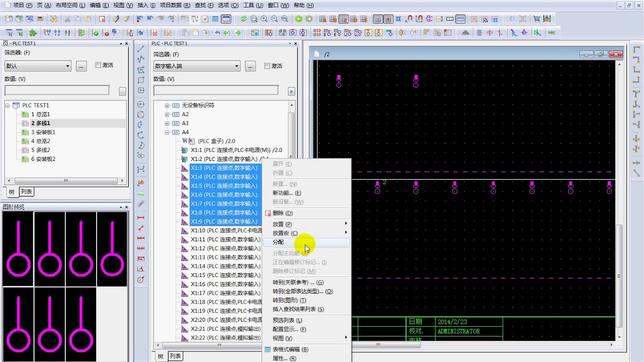Viewport: 644px width, 362px height.
Task: Click the zoom out magnifier icon
Action: (274, 19)
